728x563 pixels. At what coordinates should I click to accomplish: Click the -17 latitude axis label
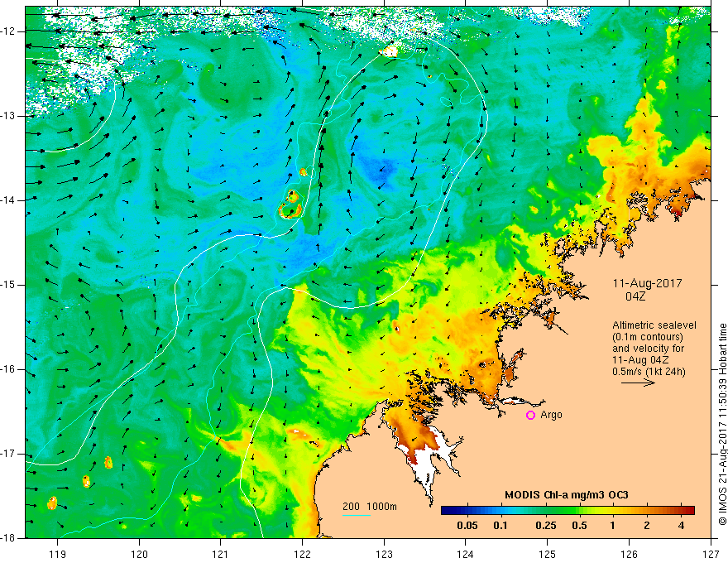tap(9, 454)
